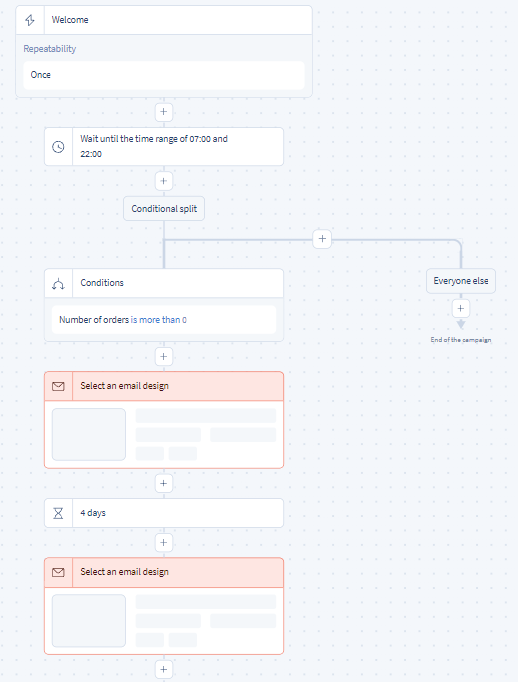Click the envelope icon on first email block

pos(58,386)
